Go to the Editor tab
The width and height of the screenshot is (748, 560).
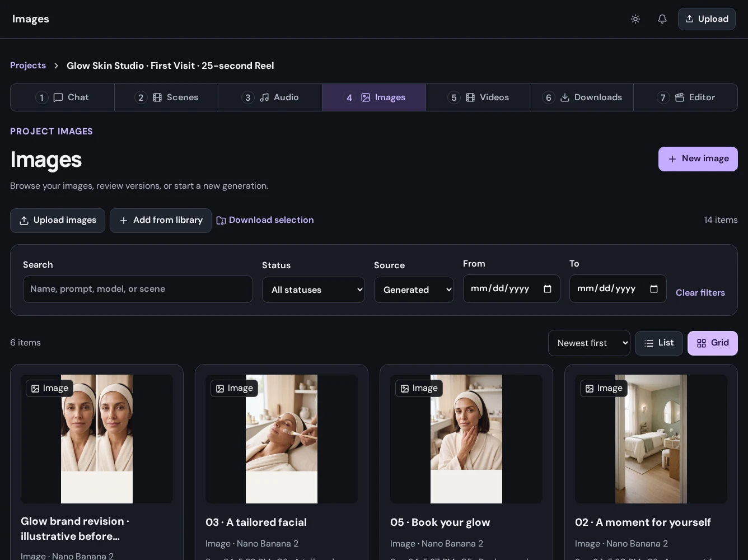click(x=685, y=97)
